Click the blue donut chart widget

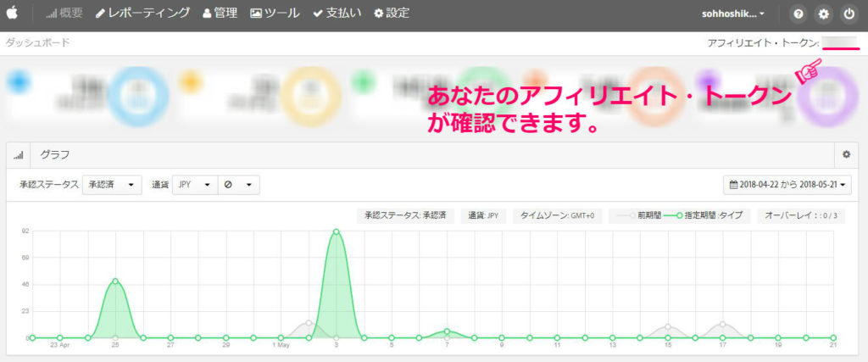138,97
